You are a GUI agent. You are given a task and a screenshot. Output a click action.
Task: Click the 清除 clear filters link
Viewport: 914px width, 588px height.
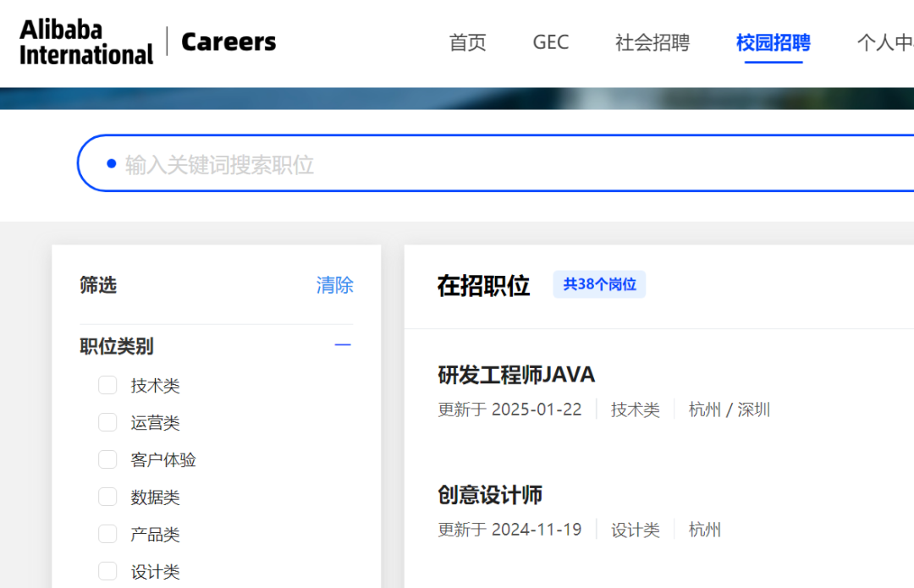tap(334, 286)
